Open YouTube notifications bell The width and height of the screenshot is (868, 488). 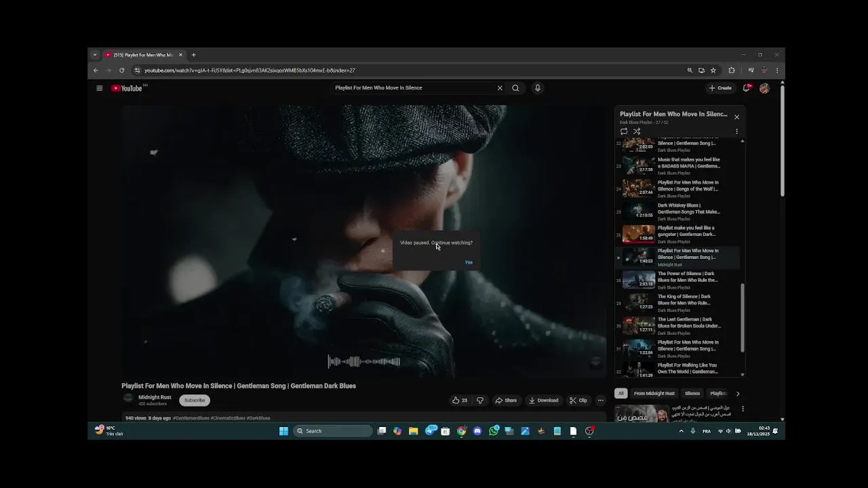pos(747,88)
